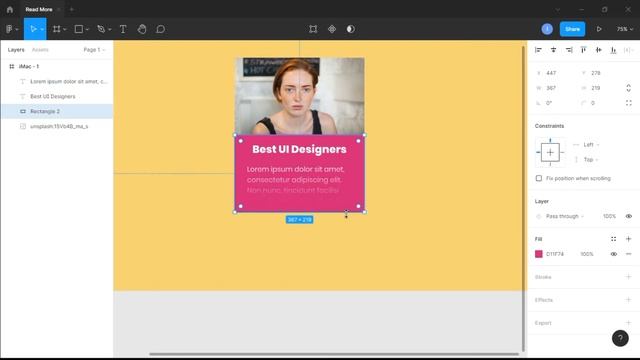The image size is (640, 360).
Task: Click the Best UI Designers heading on canvas
Action: pyautogui.click(x=299, y=149)
